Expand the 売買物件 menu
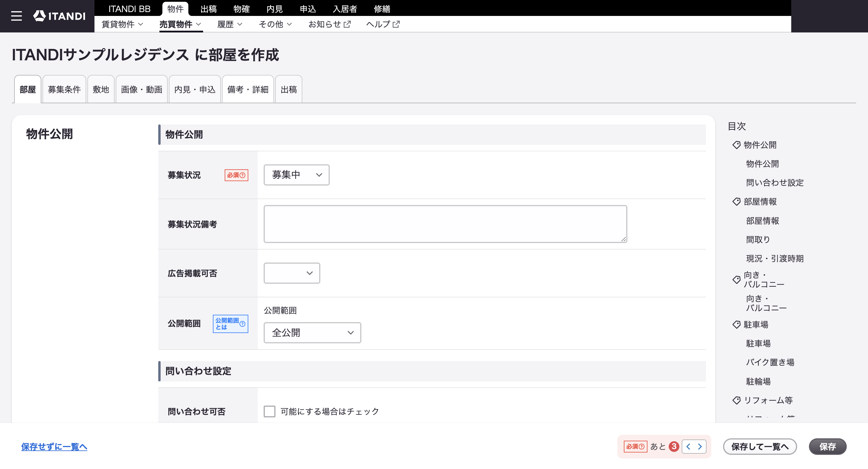The image size is (868, 469). point(180,24)
